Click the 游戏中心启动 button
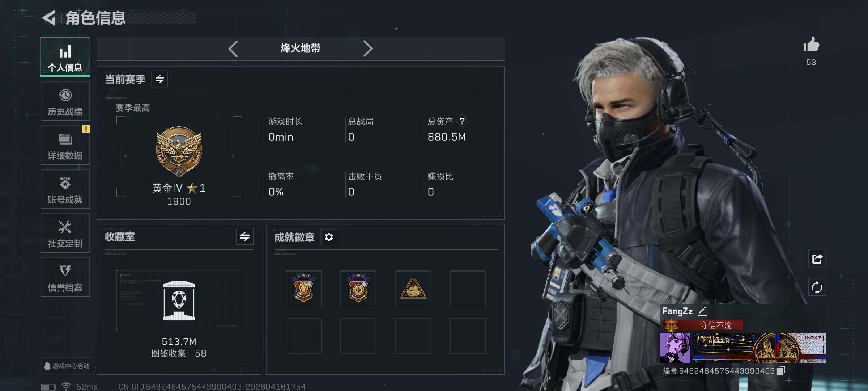The image size is (868, 391). 67,366
